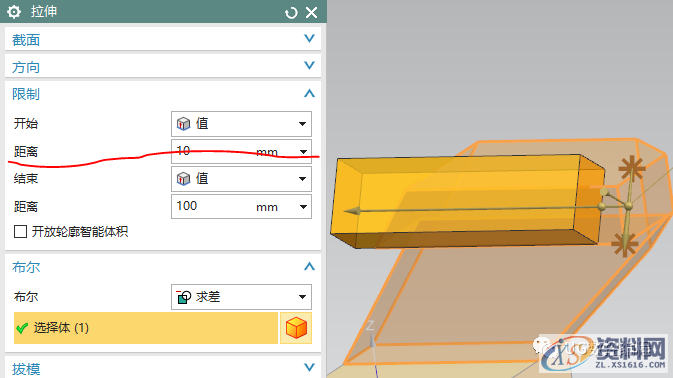Click the lower asterisk sketch point marker
Image resolution: width=673 pixels, height=378 pixels.
[625, 245]
